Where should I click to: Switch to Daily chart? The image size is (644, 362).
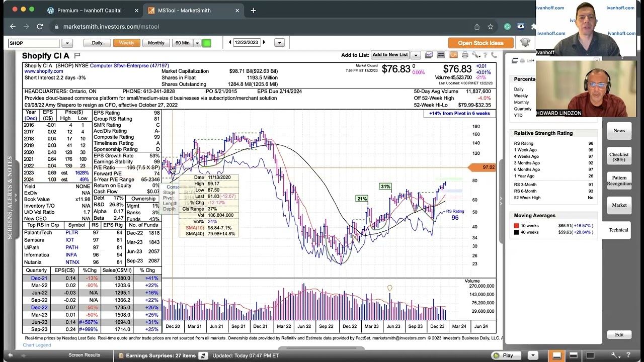pyautogui.click(x=97, y=43)
